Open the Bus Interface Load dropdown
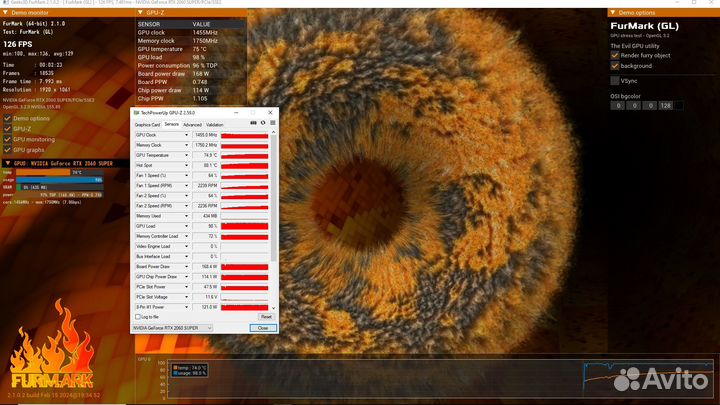This screenshot has height=405, width=720. (x=186, y=257)
